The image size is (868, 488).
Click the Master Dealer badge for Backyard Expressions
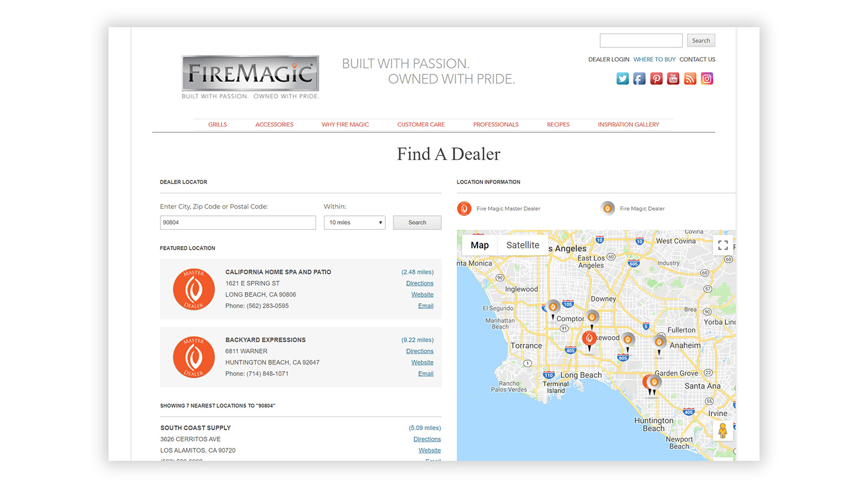click(x=194, y=357)
